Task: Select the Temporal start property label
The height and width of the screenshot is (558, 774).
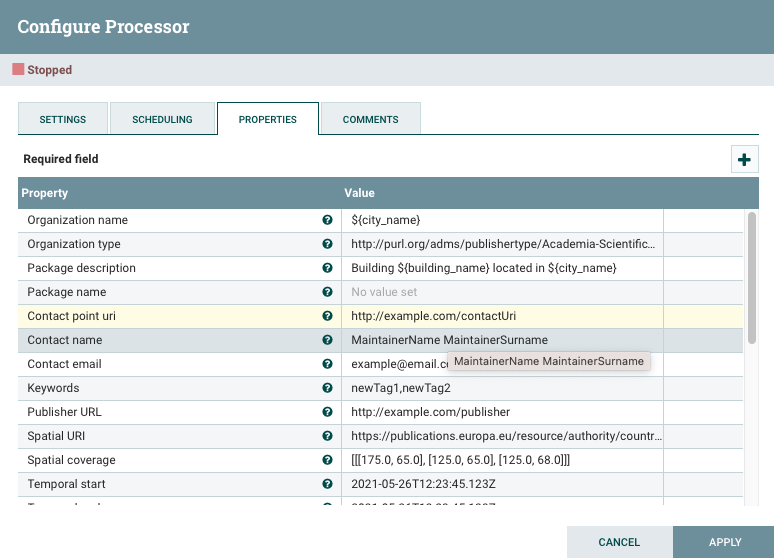Action: (66, 484)
